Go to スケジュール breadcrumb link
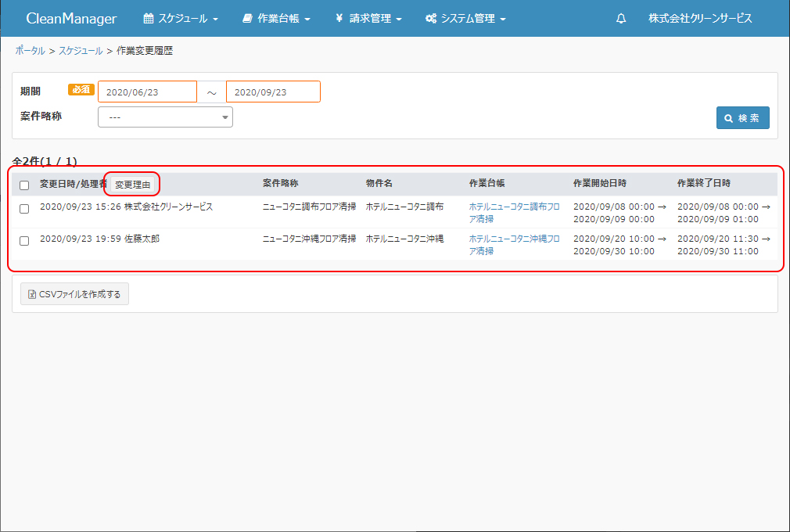The image size is (790, 532). pos(81,51)
